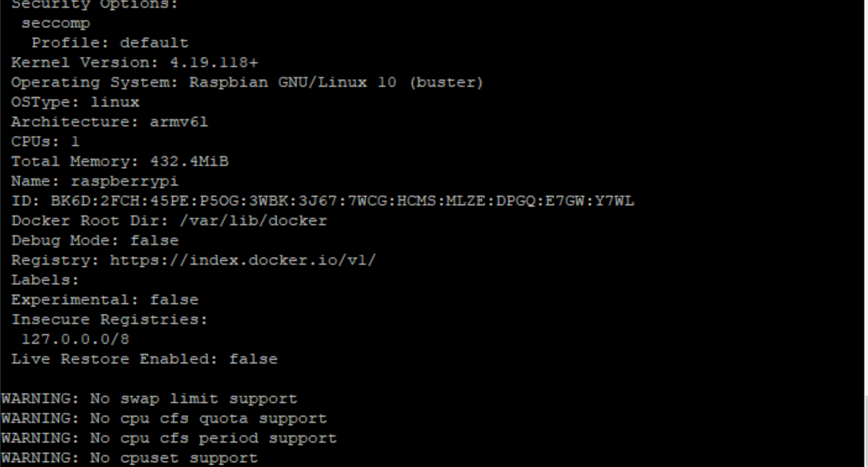Click the Total Memory 432.4MiB value
The image size is (868, 467).
(190, 161)
